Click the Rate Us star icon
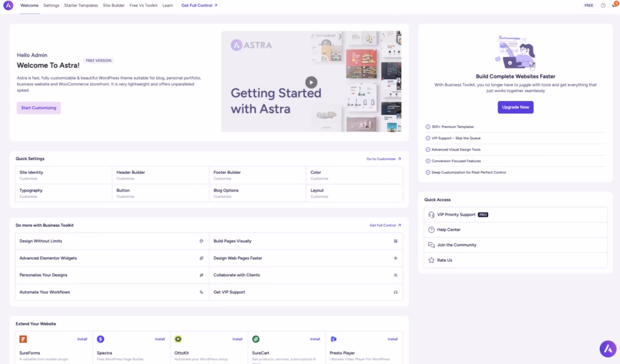The width and height of the screenshot is (620, 364). click(431, 260)
